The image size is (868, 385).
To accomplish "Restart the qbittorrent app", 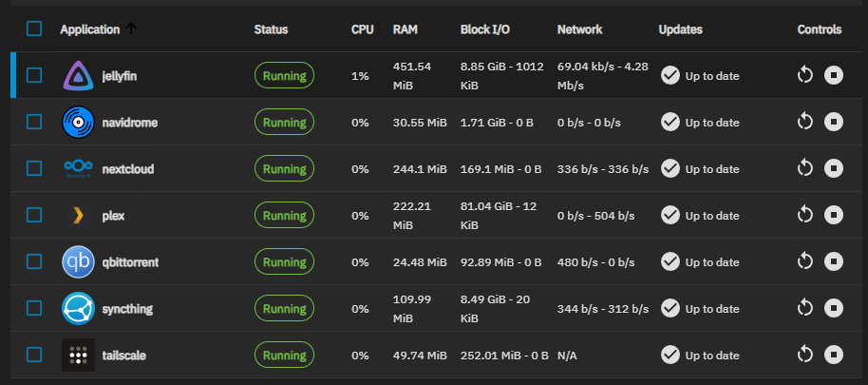I will click(805, 260).
